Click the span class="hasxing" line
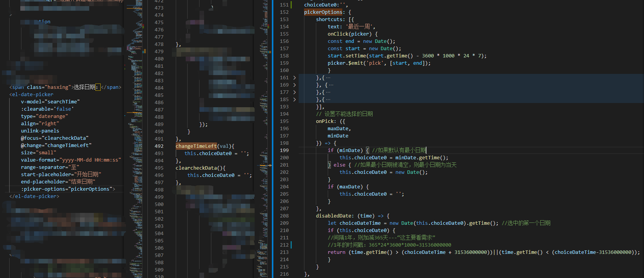Image resolution: width=644 pixels, height=278 pixels. tap(65, 87)
